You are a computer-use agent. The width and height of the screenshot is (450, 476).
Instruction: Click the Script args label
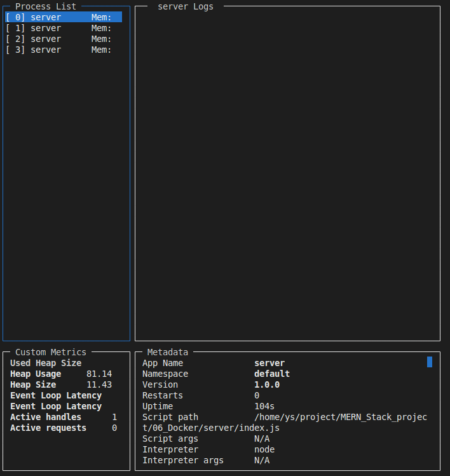pyautogui.click(x=170, y=439)
